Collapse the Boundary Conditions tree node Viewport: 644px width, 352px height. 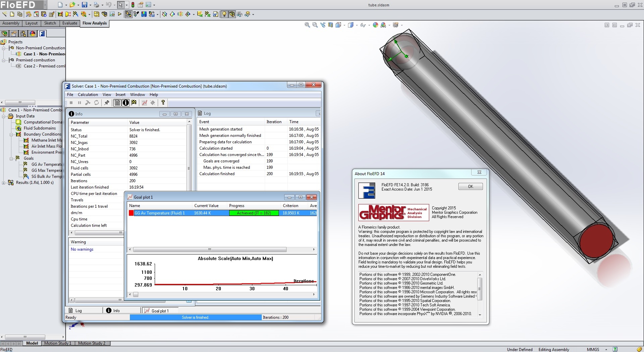11,134
